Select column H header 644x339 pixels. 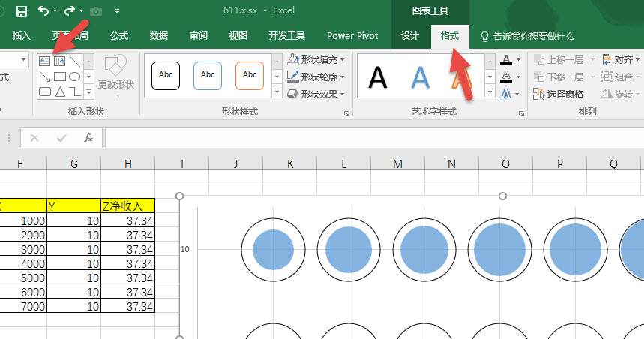point(128,164)
